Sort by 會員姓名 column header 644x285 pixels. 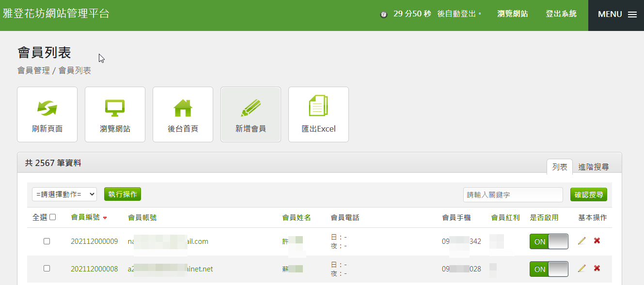tap(297, 218)
